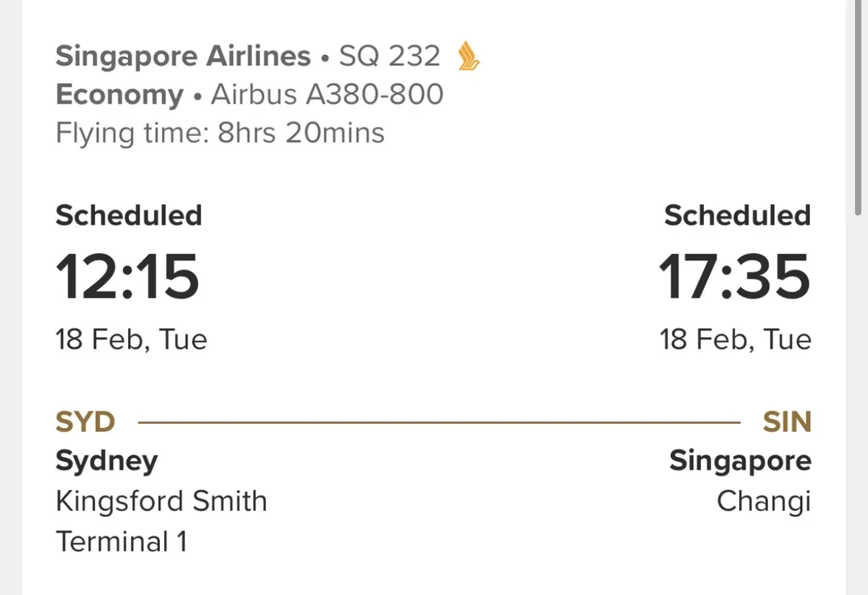The image size is (868, 595).
Task: Click the route line between SYD and SIN
Action: [439, 422]
